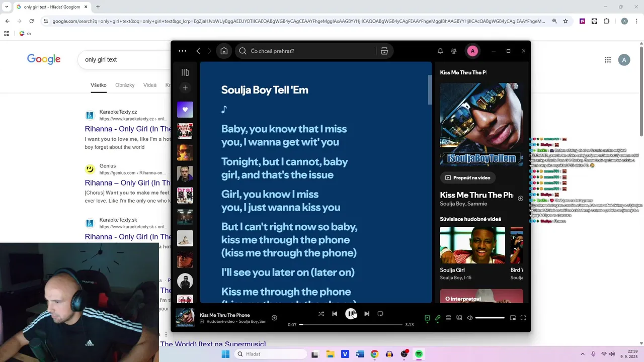Expand Your Library in Spotify sidebar
644x362 pixels.
click(185, 72)
